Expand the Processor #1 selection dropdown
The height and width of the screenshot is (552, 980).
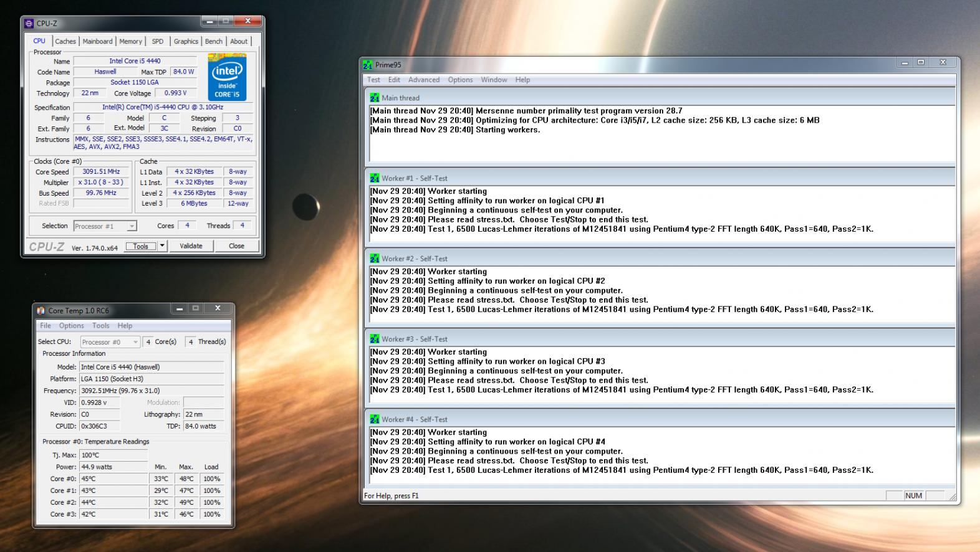pyautogui.click(x=132, y=226)
